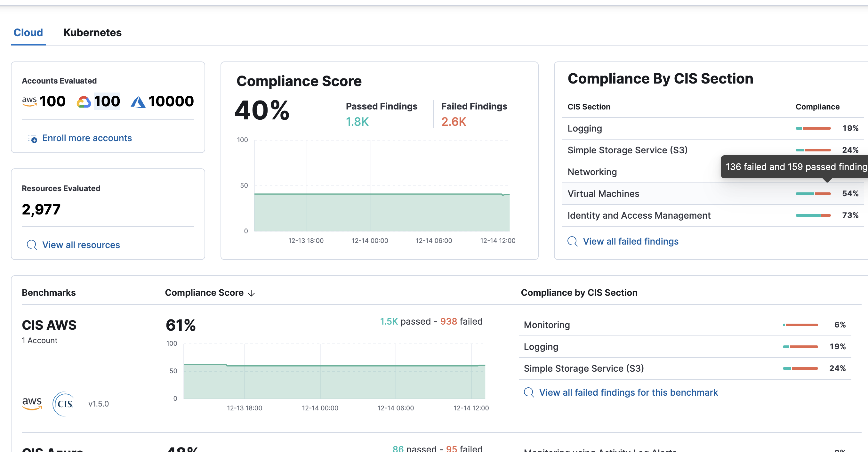Click the magnifier icon beside View all resources
The width and height of the screenshot is (868, 452).
(32, 245)
